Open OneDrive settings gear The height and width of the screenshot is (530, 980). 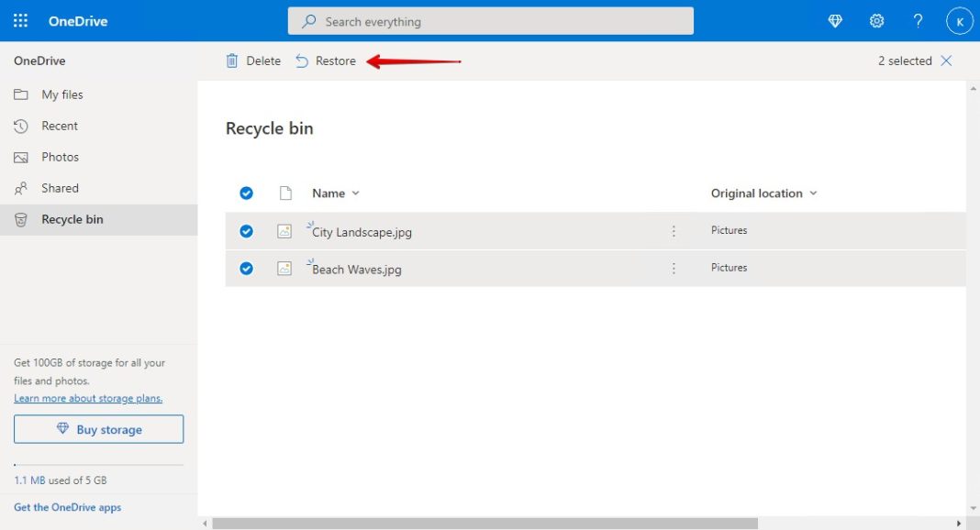tap(876, 20)
